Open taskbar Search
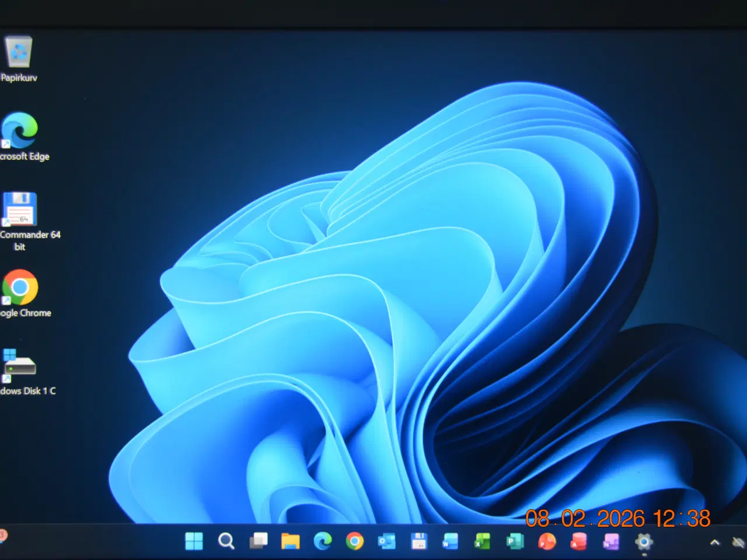The image size is (747, 560). click(226, 542)
